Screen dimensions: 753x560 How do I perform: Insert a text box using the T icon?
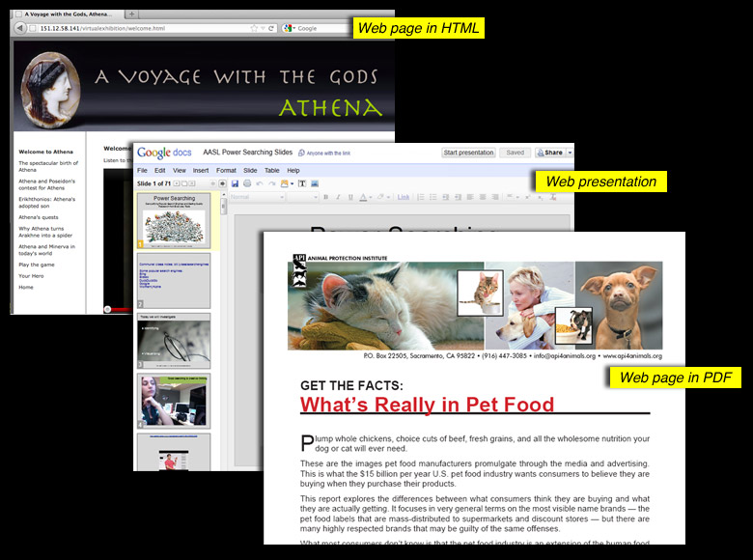[301, 183]
